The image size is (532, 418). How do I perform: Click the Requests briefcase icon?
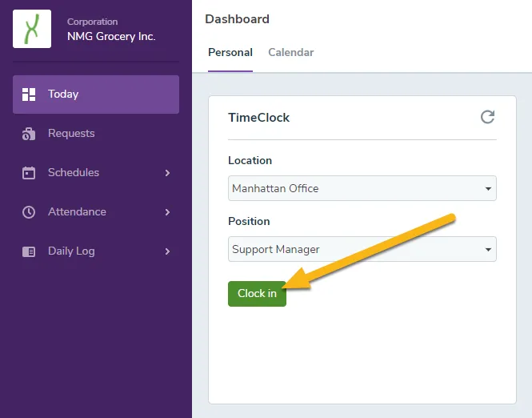(29, 134)
